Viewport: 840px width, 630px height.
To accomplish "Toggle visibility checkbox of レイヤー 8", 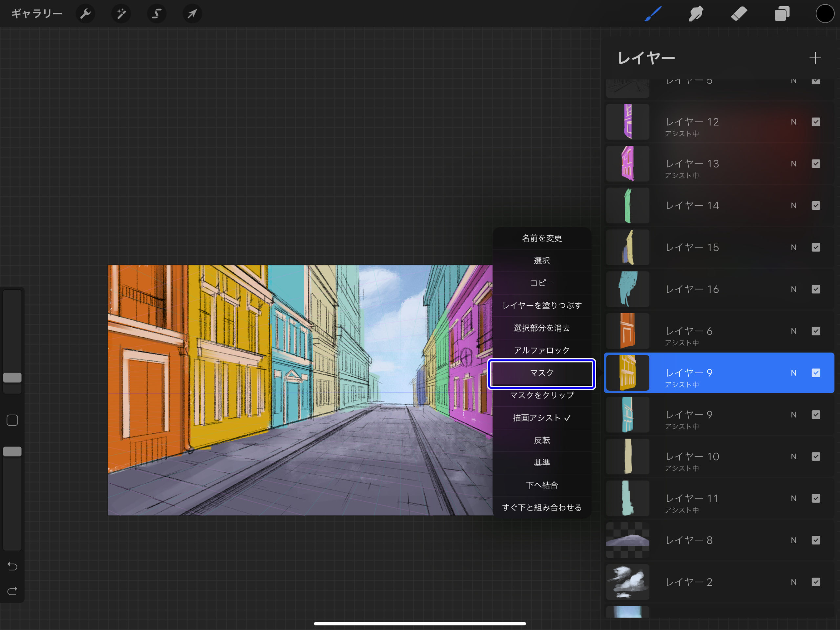I will (816, 540).
